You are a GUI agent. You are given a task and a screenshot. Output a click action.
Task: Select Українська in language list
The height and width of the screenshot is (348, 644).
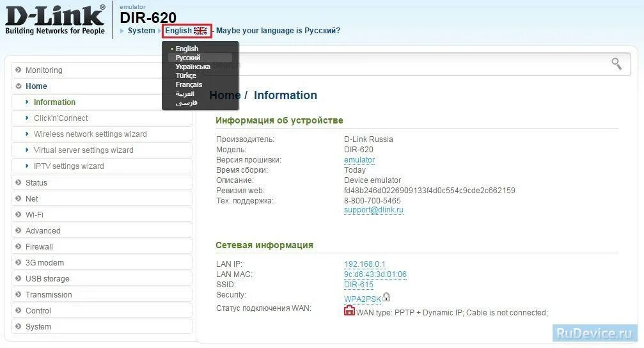pyautogui.click(x=192, y=67)
